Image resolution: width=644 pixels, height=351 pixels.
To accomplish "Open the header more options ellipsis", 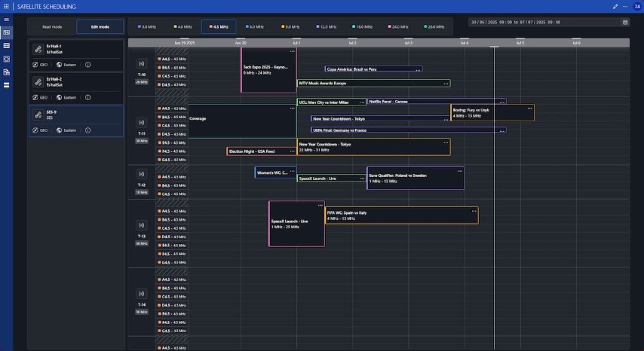I will click(x=625, y=6).
